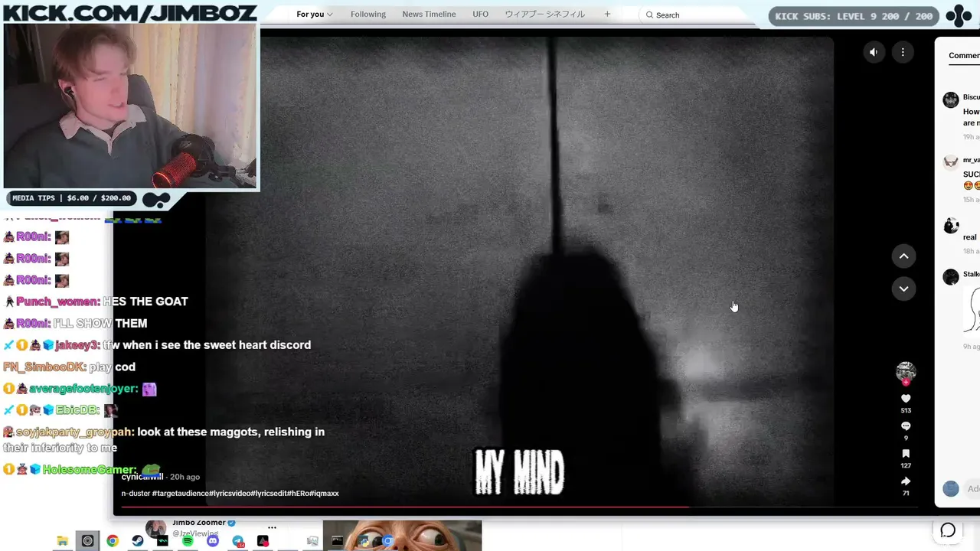Open Spotify from the taskbar
Image resolution: width=980 pixels, height=551 pixels.
tap(188, 541)
